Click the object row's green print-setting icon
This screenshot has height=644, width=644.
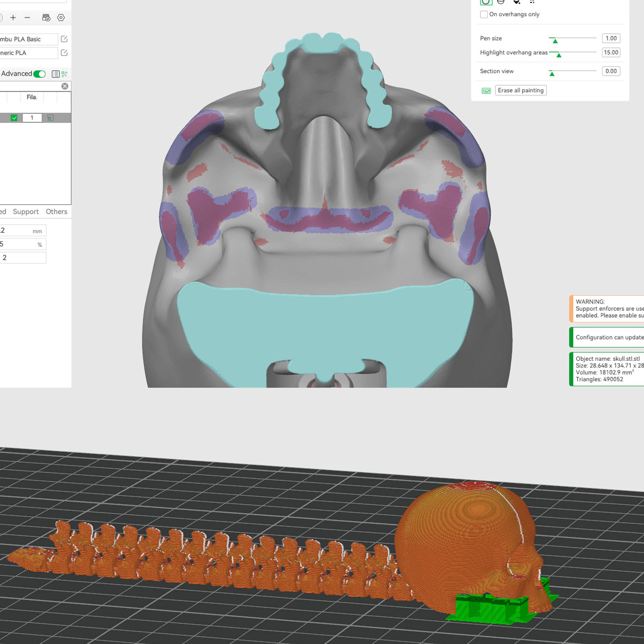[50, 118]
